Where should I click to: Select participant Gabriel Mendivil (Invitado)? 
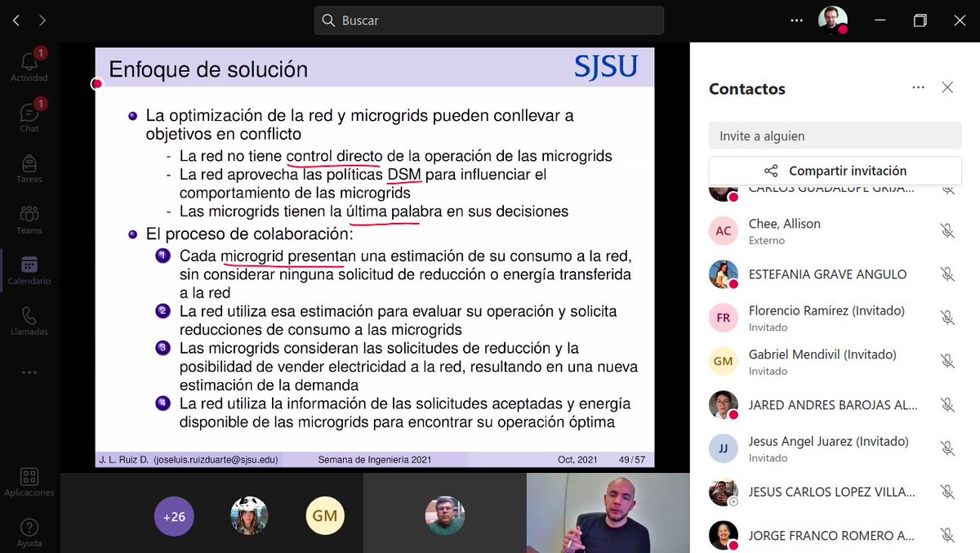(835, 361)
